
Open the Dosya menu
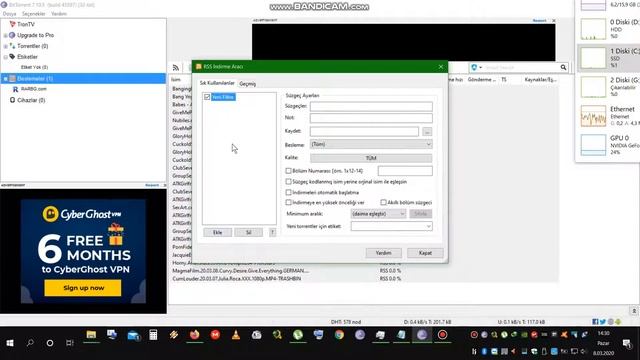tap(9, 14)
